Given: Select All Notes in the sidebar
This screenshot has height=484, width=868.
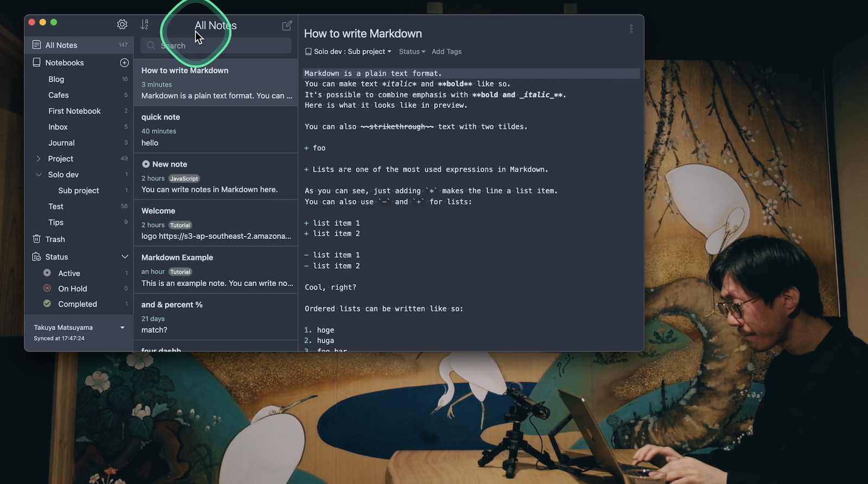Looking at the screenshot, I should click(x=79, y=45).
